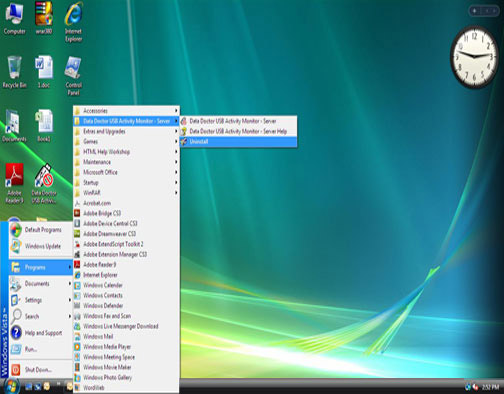
Task: Expand the Settings submenu arrow in Start menu
Action: [x=70, y=300]
